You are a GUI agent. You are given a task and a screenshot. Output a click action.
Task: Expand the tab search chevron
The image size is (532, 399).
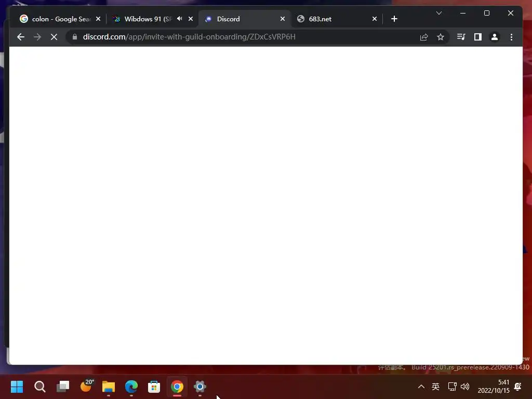pos(439,13)
